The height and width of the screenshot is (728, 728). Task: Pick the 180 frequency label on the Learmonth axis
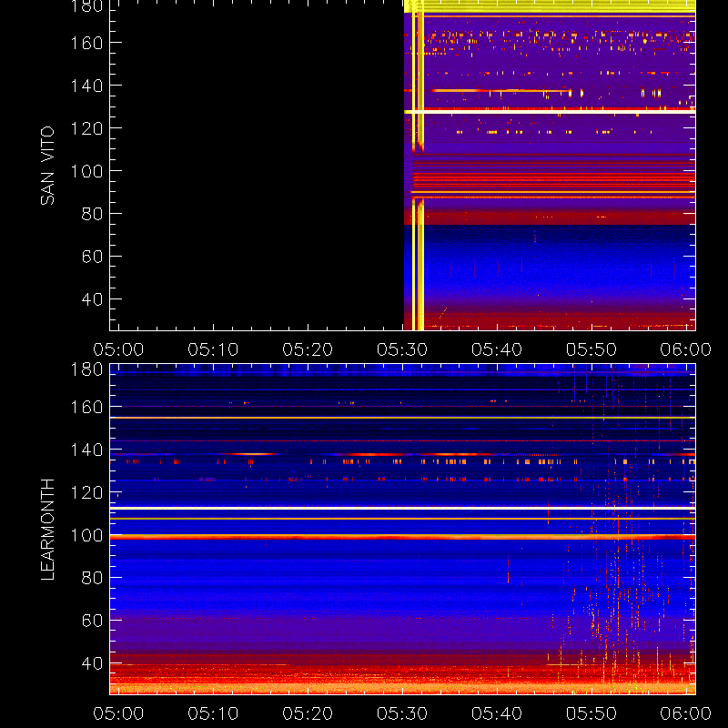pos(86,369)
